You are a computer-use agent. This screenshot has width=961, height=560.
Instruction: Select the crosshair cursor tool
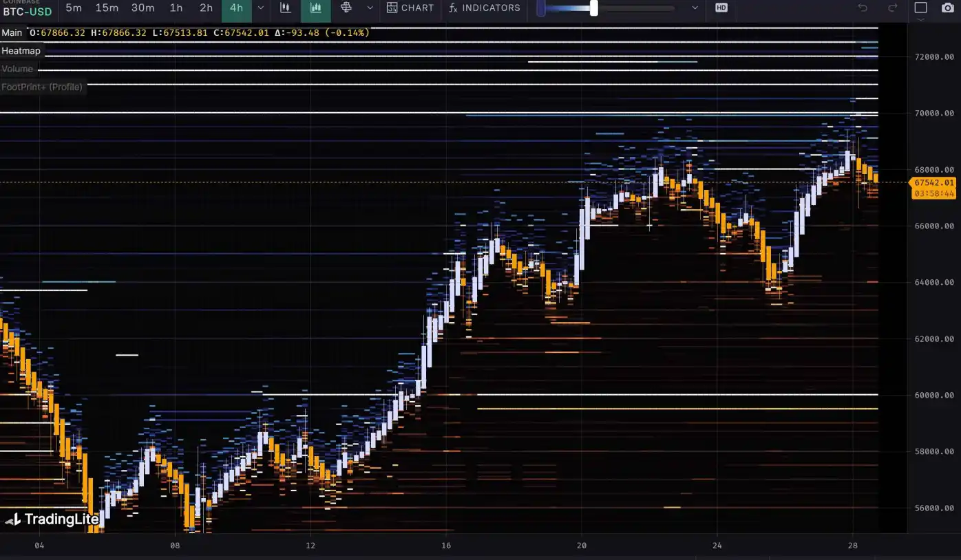coord(346,8)
